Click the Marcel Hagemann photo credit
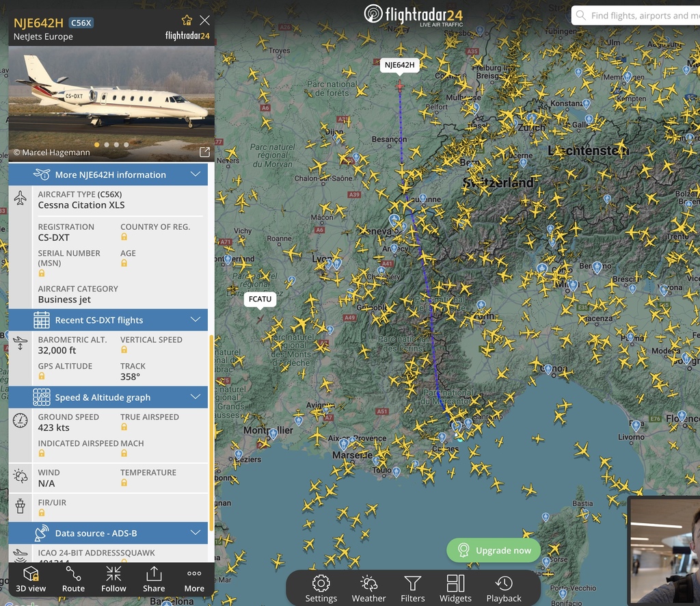Viewport: 700px width, 606px height. [52, 153]
